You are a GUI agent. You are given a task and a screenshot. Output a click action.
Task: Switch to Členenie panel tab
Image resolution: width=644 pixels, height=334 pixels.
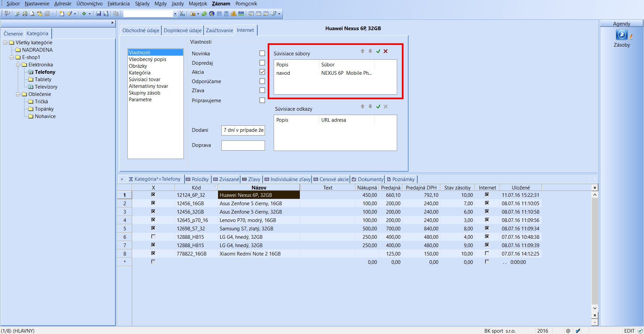point(13,34)
